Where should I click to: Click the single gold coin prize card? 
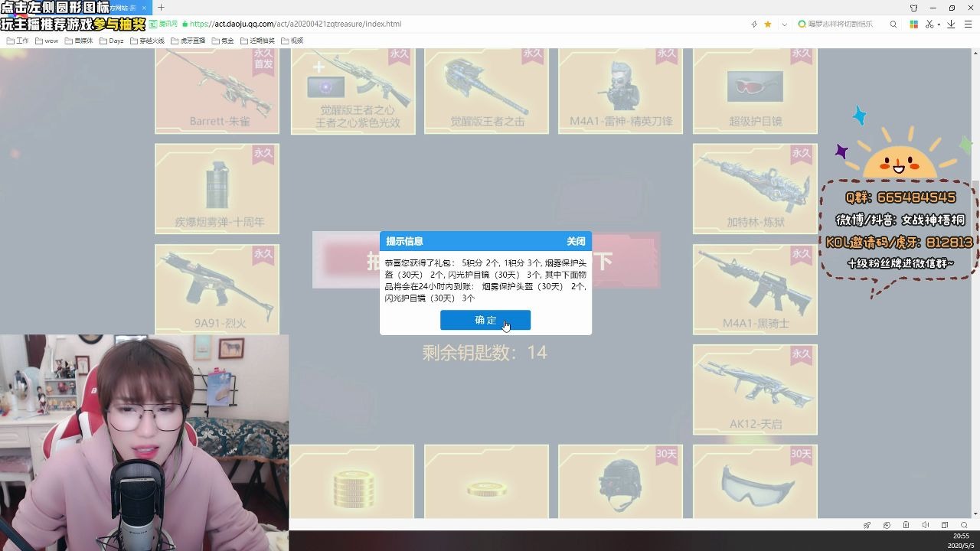pos(486,481)
